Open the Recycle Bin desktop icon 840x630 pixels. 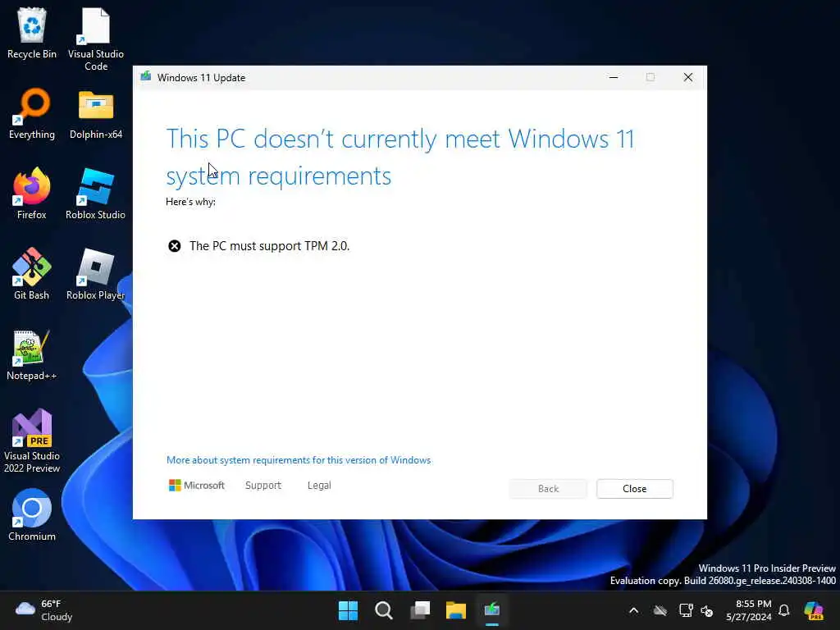coord(32,33)
